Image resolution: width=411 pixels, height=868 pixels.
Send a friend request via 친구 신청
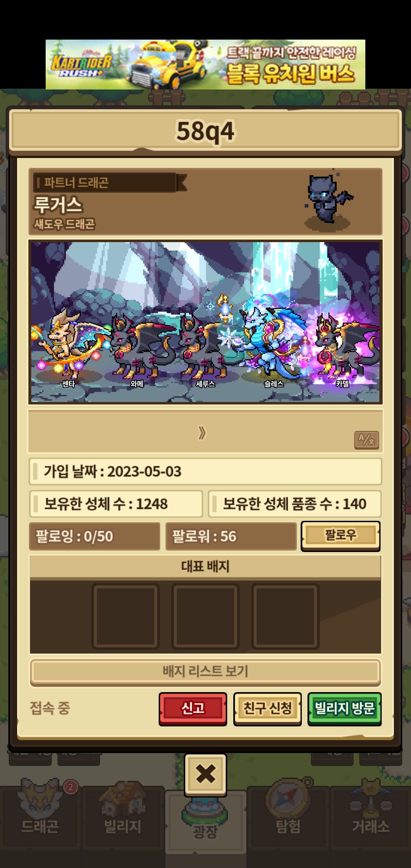[x=268, y=708]
